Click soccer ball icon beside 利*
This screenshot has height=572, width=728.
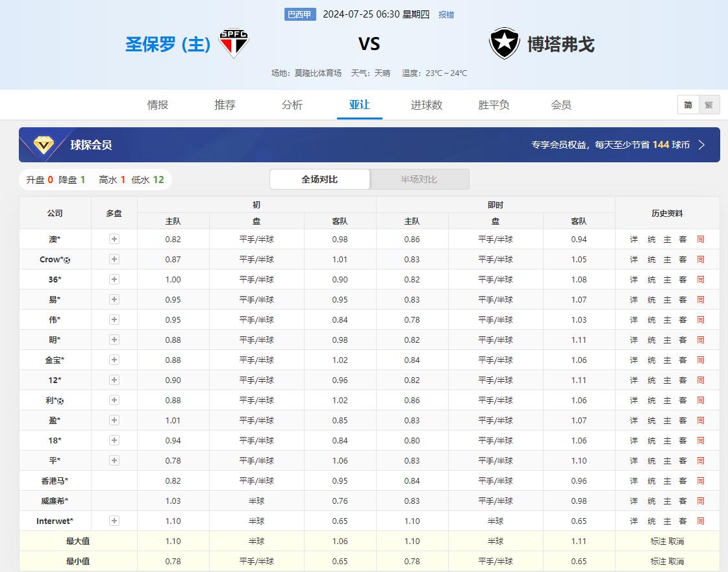pos(61,401)
